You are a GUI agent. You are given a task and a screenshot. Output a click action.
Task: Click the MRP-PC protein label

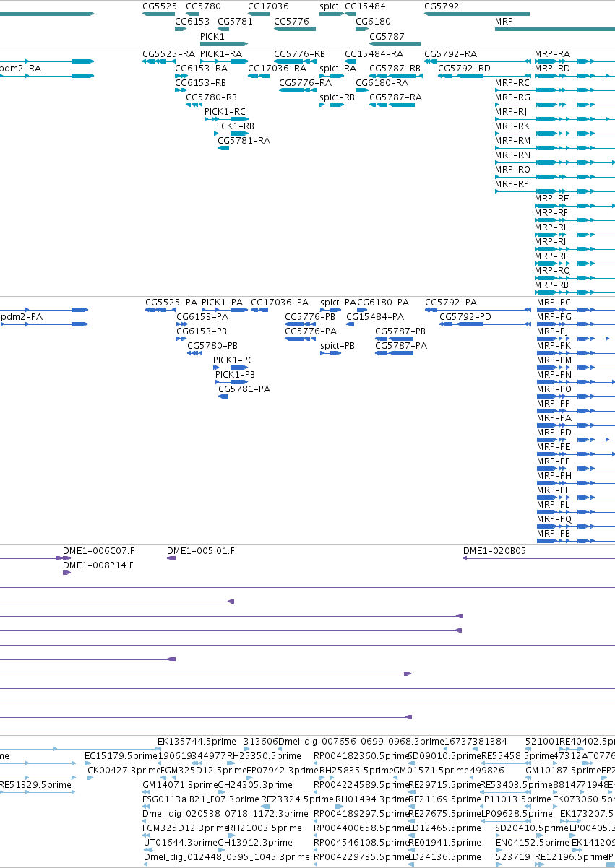click(x=554, y=303)
